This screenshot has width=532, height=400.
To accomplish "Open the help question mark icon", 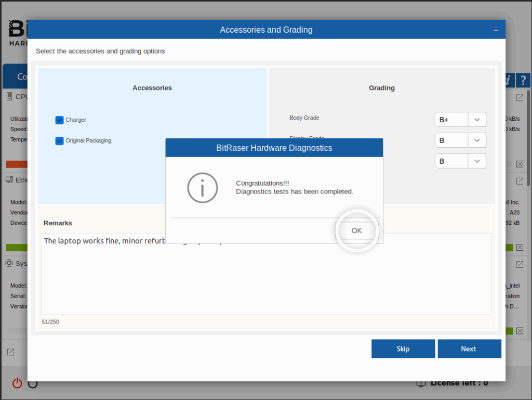I will click(523, 81).
